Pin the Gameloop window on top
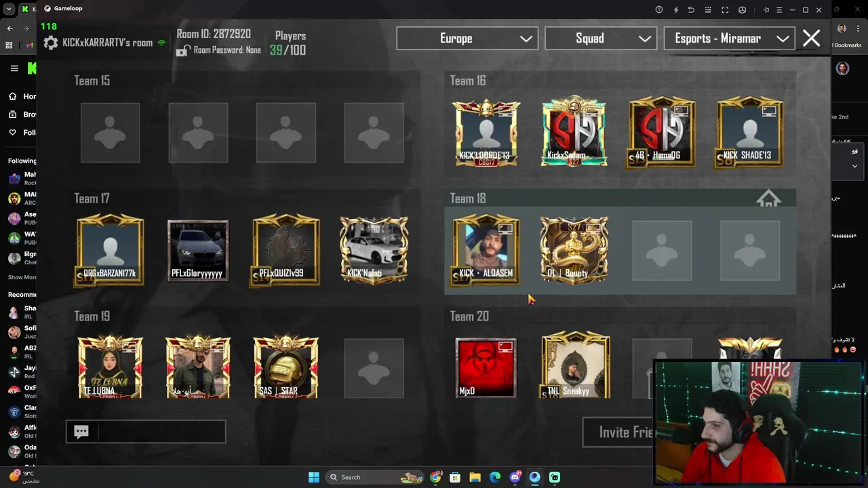The image size is (868, 488). (x=766, y=9)
